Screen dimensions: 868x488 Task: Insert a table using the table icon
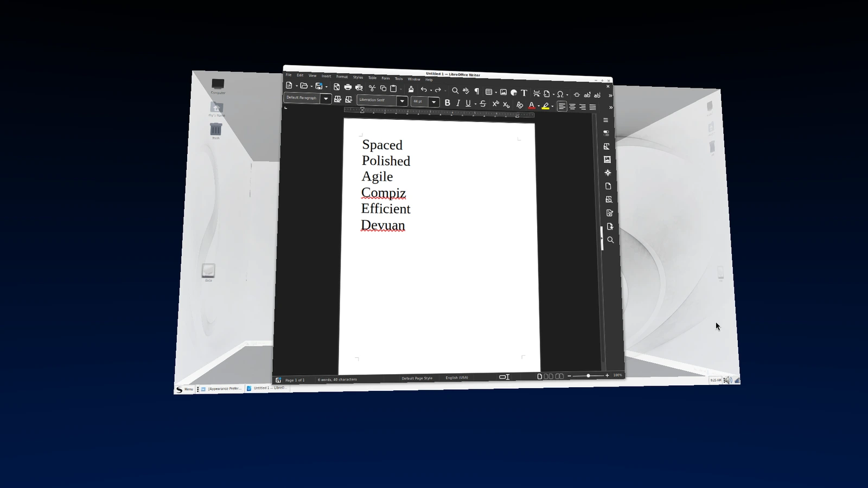(489, 92)
